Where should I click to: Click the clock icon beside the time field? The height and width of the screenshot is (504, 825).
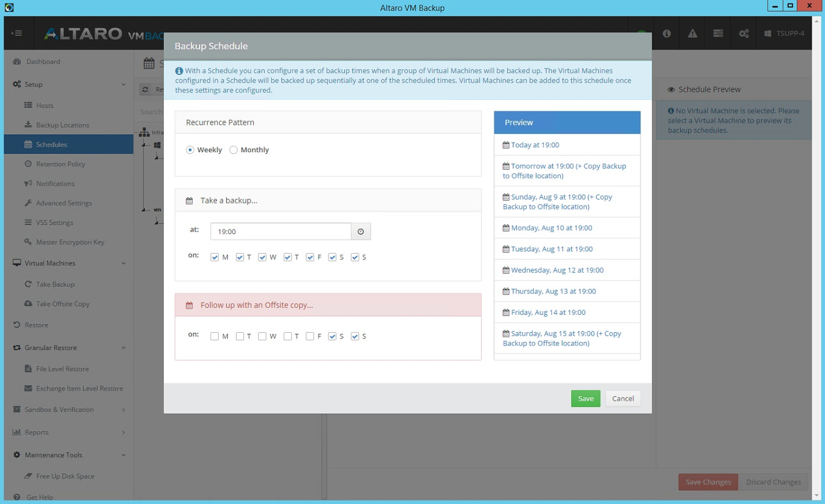point(361,231)
